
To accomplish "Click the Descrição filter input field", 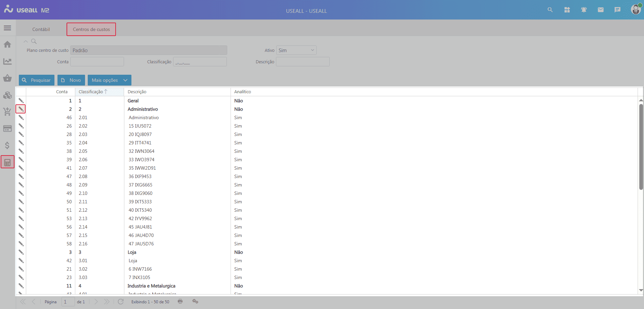I will pyautogui.click(x=303, y=62).
